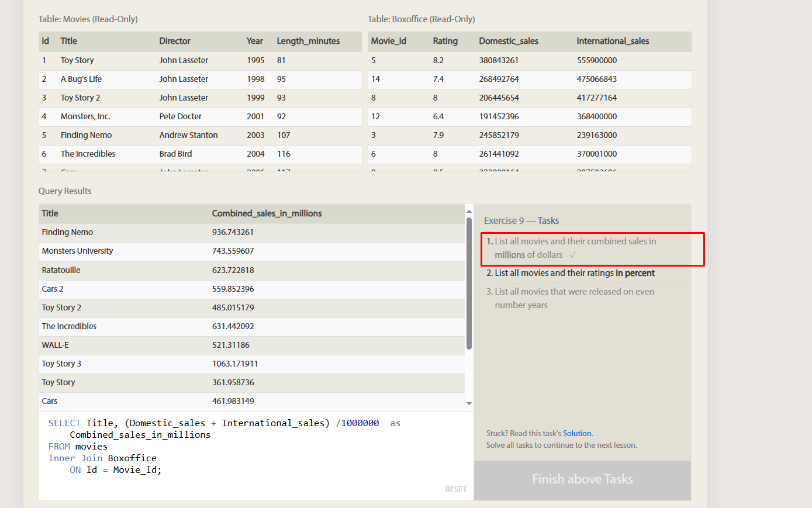This screenshot has width=812, height=508.
Task: Click the scroll down arrow in Query Results
Action: (x=469, y=403)
